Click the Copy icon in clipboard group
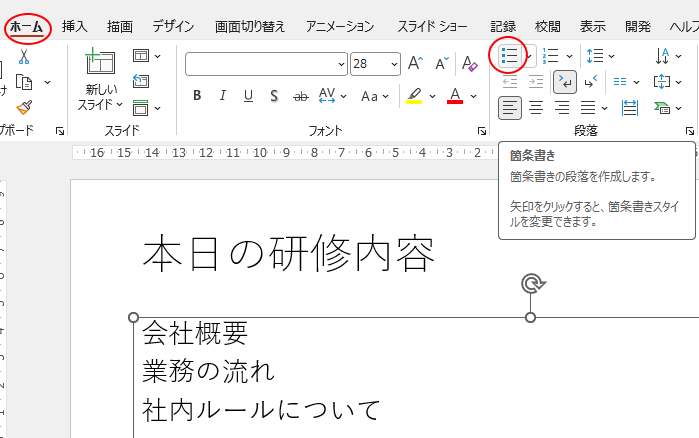 click(24, 82)
